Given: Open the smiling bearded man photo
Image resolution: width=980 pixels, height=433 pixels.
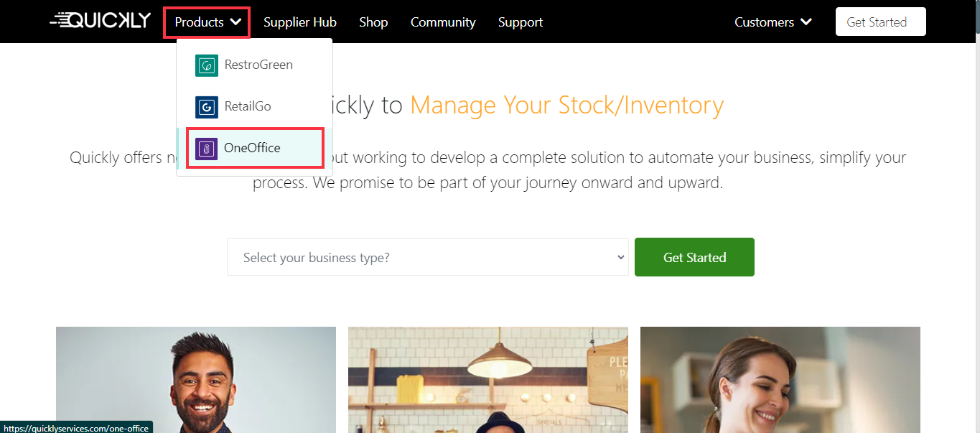Looking at the screenshot, I should click(195, 380).
